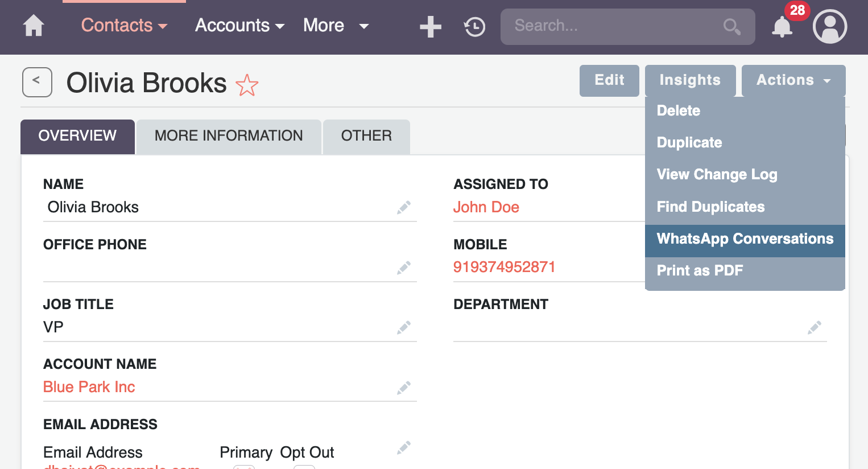Open the More navigation dropdown
The height and width of the screenshot is (469, 868).
pos(336,25)
